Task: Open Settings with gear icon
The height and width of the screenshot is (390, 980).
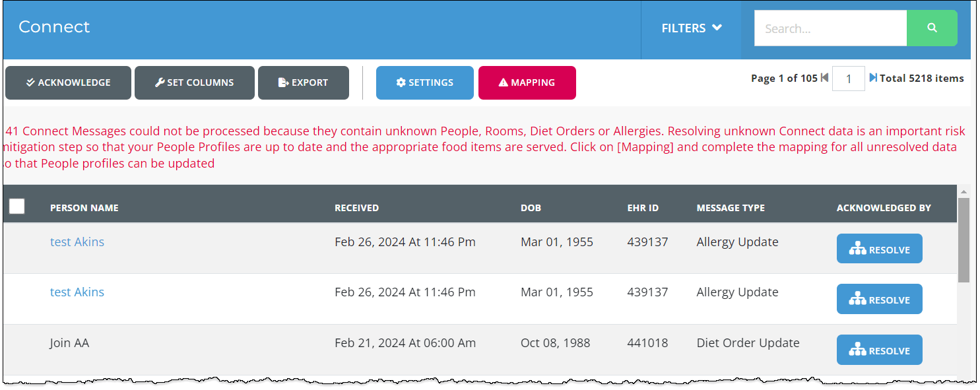Action: 424,83
